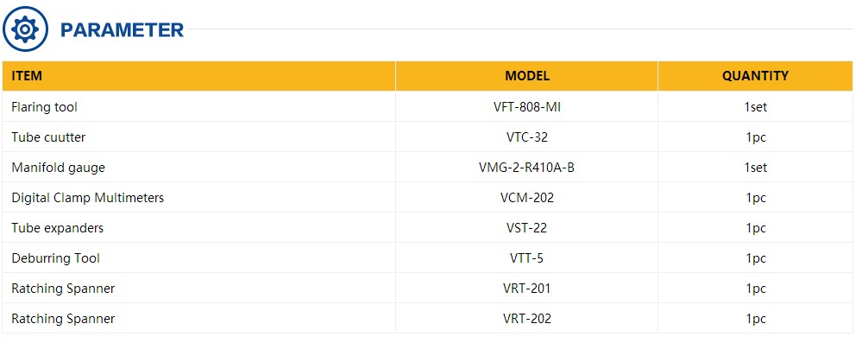Viewport: 868px width, 343px height.
Task: Click the VMG-2-R410A-B model cell
Action: tap(527, 167)
